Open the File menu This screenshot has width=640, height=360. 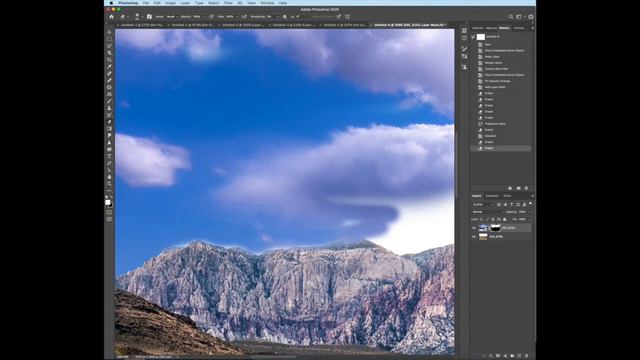(146, 3)
